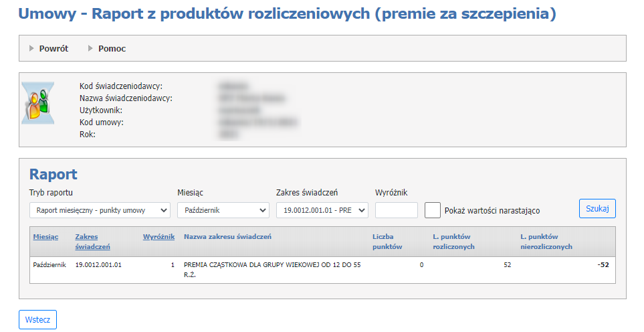Click the -52 unsettled points value
This screenshot has height=332, width=644.
coord(603,265)
